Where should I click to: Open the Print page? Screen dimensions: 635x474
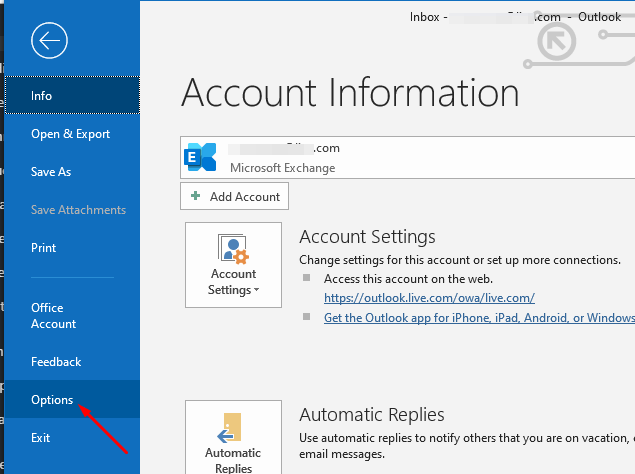72,248
